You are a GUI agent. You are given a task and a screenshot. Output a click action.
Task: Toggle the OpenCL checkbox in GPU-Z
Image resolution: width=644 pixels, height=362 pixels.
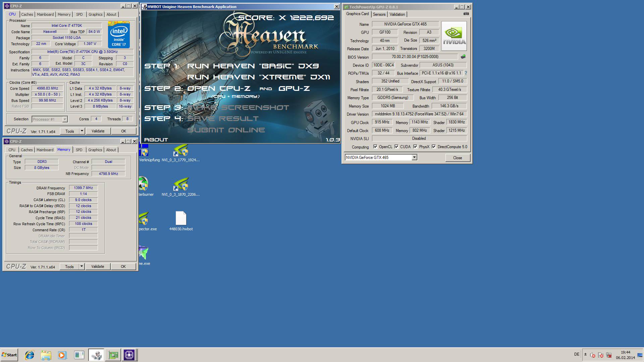(x=375, y=147)
